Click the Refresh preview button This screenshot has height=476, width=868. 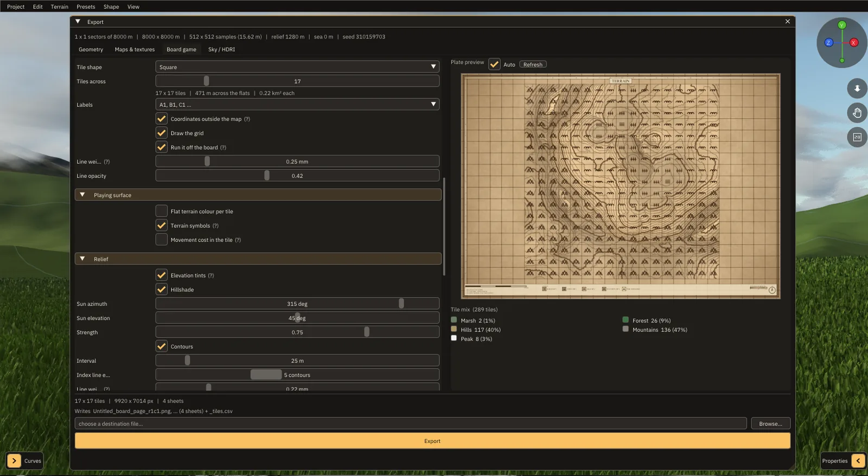point(533,65)
